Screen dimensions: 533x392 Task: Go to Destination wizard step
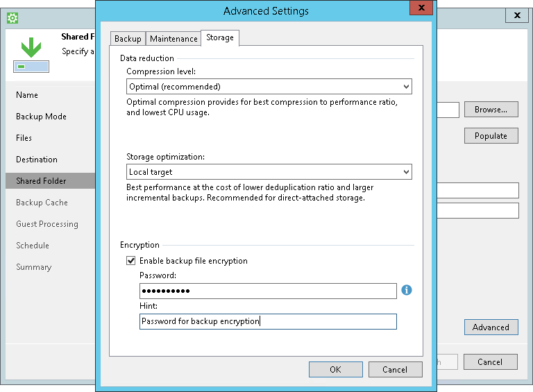pyautogui.click(x=37, y=160)
